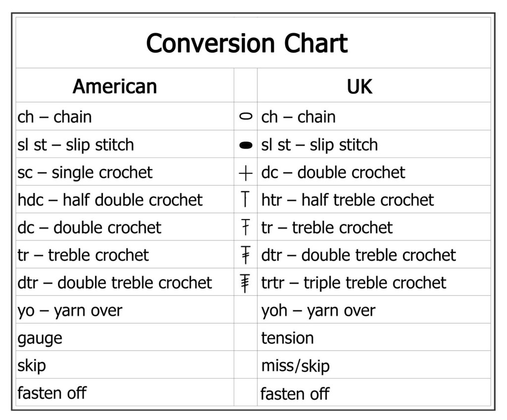Click the half double crochet T symbol
Image resolution: width=507 pixels, height=420 pixels.
tap(245, 200)
